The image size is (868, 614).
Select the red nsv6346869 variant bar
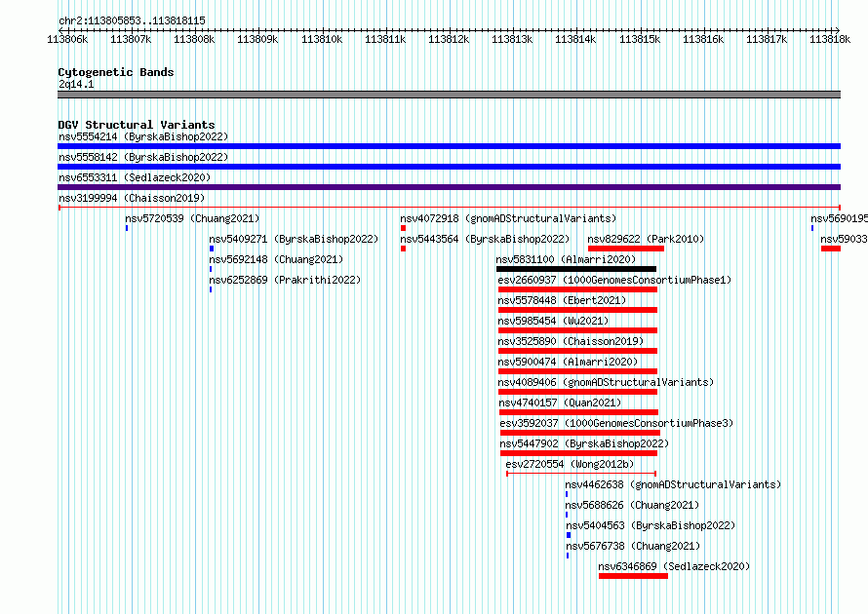pyautogui.click(x=633, y=576)
